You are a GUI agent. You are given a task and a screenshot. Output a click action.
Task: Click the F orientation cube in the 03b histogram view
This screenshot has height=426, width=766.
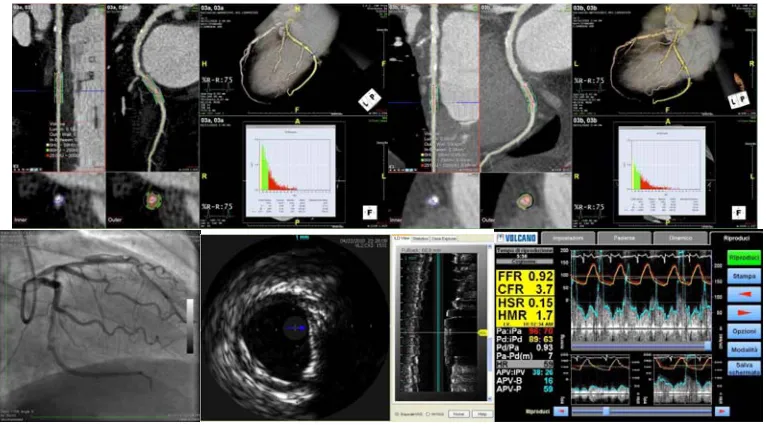[x=738, y=212]
